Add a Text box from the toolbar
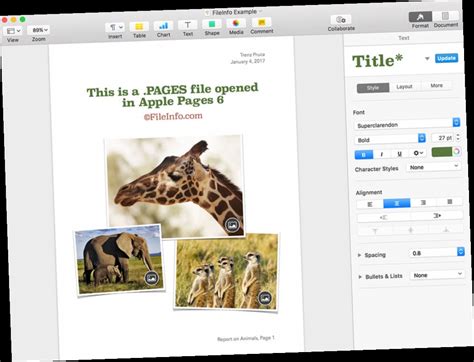The height and width of the screenshot is (362, 474). (x=188, y=25)
